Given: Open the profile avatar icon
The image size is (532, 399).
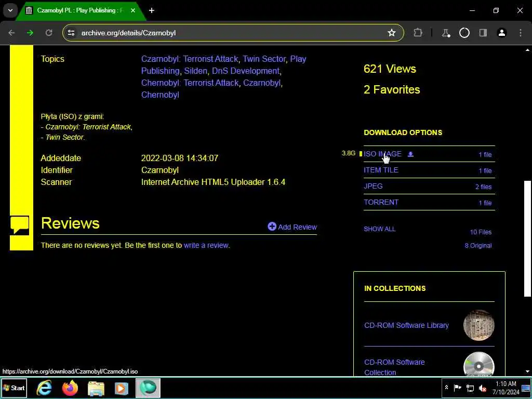Looking at the screenshot, I should tap(502, 33).
